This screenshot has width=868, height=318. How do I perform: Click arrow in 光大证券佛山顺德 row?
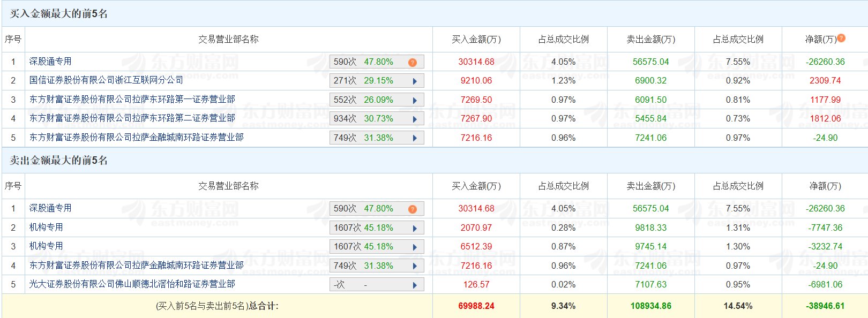point(415,285)
